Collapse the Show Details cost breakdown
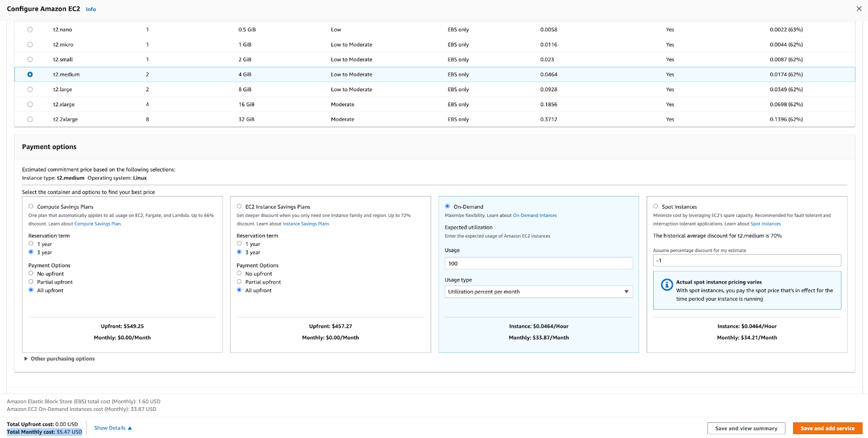The image size is (868, 438). point(113,428)
